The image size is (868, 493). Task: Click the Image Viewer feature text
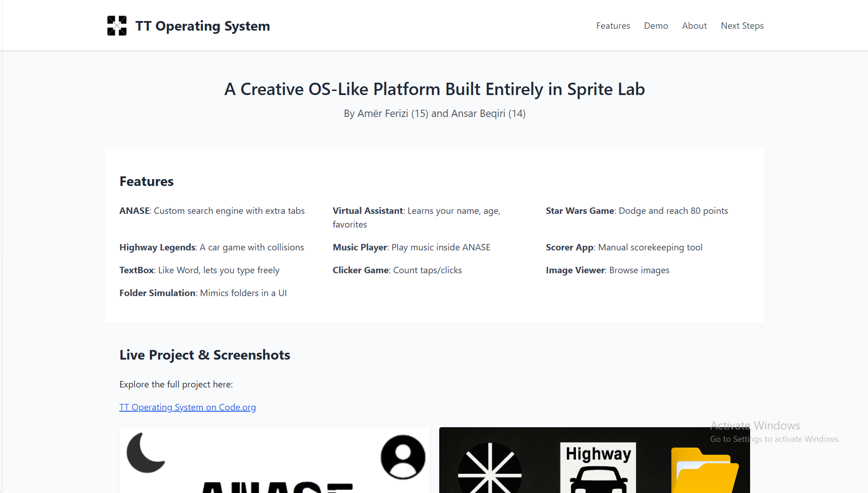(x=607, y=270)
